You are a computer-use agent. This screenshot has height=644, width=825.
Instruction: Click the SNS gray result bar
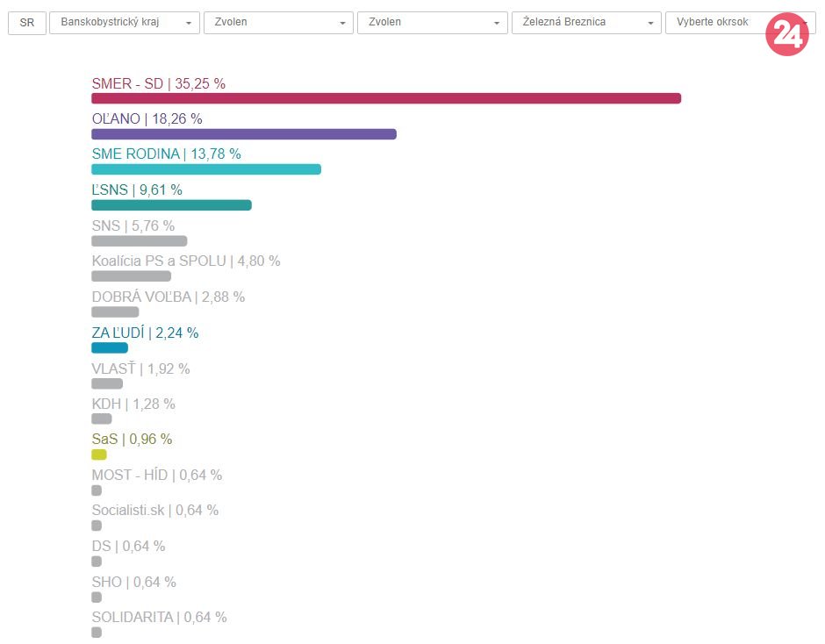(140, 241)
